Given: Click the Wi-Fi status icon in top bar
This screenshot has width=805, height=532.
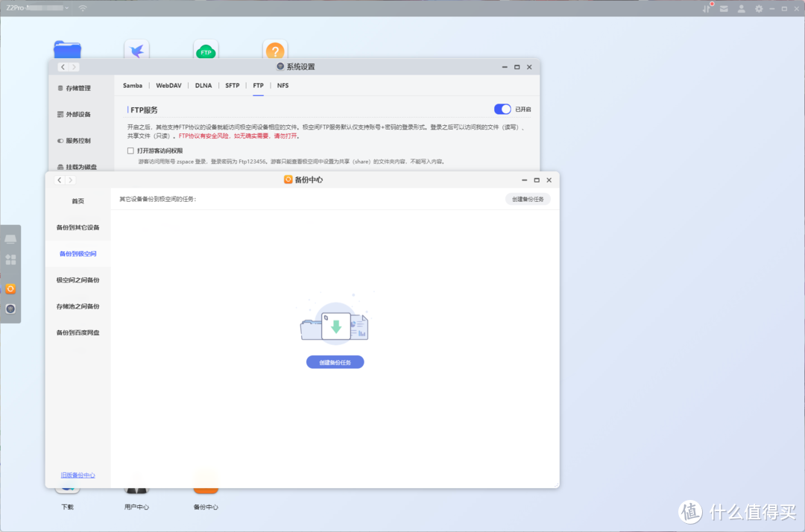Looking at the screenshot, I should (x=83, y=8).
